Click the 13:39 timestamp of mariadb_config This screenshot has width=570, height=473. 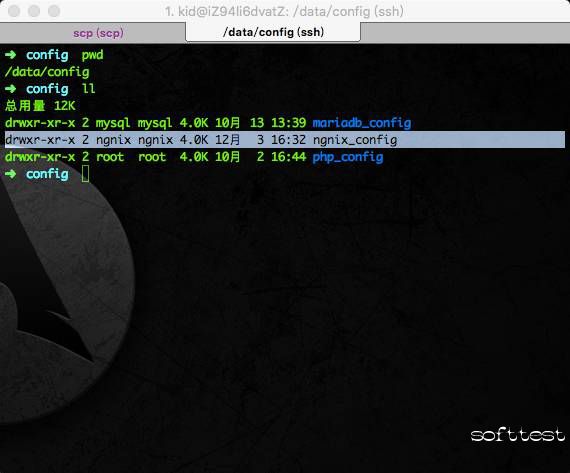(289, 123)
